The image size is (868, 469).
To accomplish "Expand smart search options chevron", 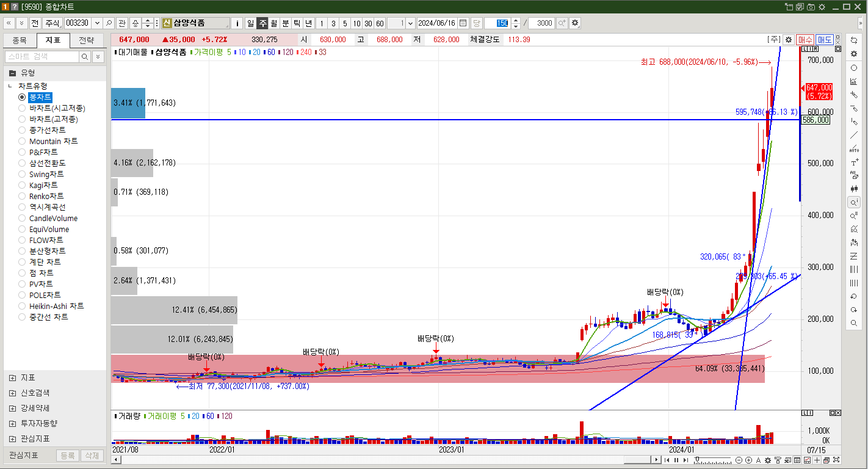I will [x=98, y=56].
